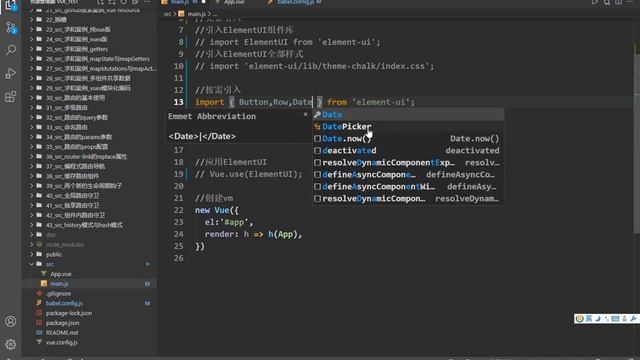Click the README.md file icon
This screenshot has width=640, height=360.
[x=39, y=333]
